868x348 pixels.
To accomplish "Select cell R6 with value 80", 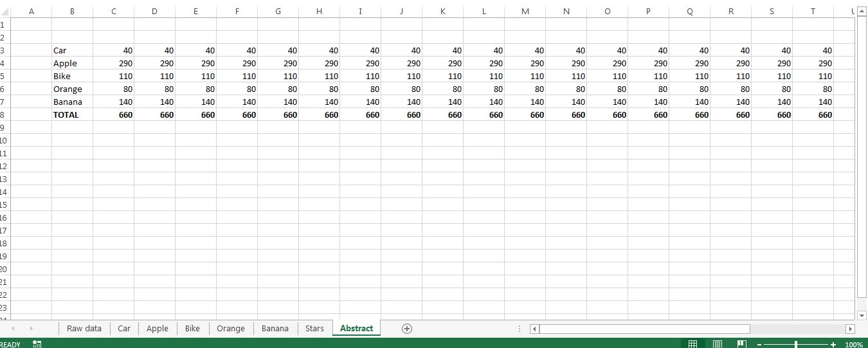I will point(730,89).
